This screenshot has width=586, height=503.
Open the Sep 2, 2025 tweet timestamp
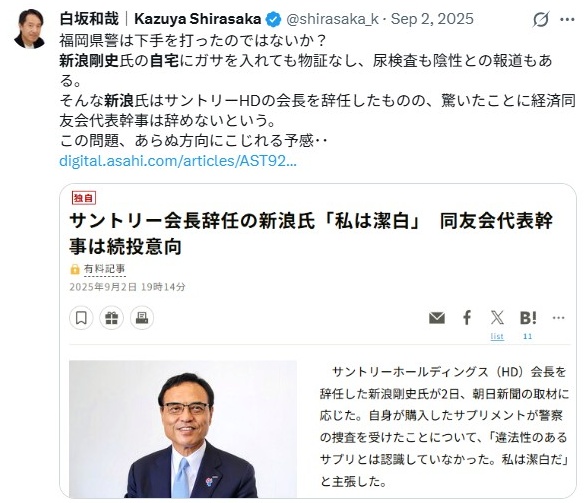[x=432, y=19]
